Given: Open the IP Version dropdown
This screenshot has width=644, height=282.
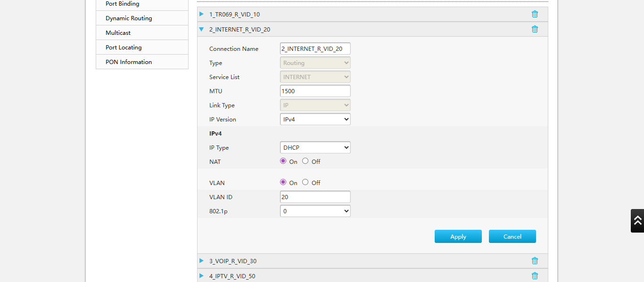Looking at the screenshot, I should click(315, 119).
